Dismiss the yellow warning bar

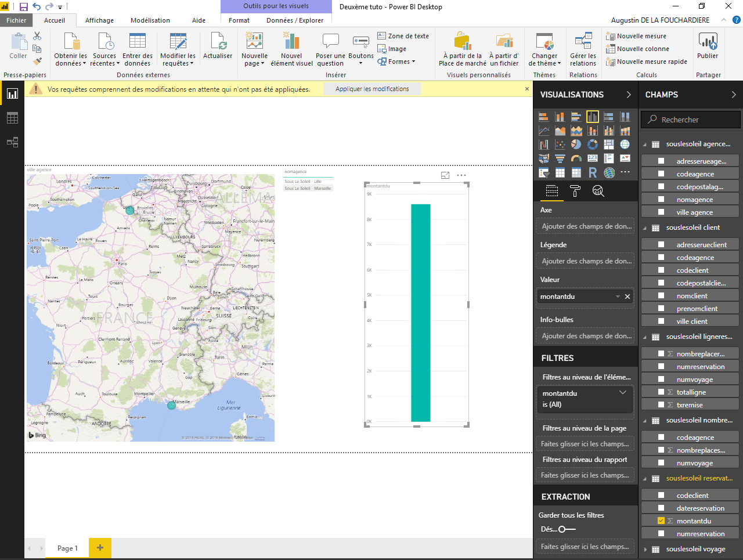click(527, 89)
